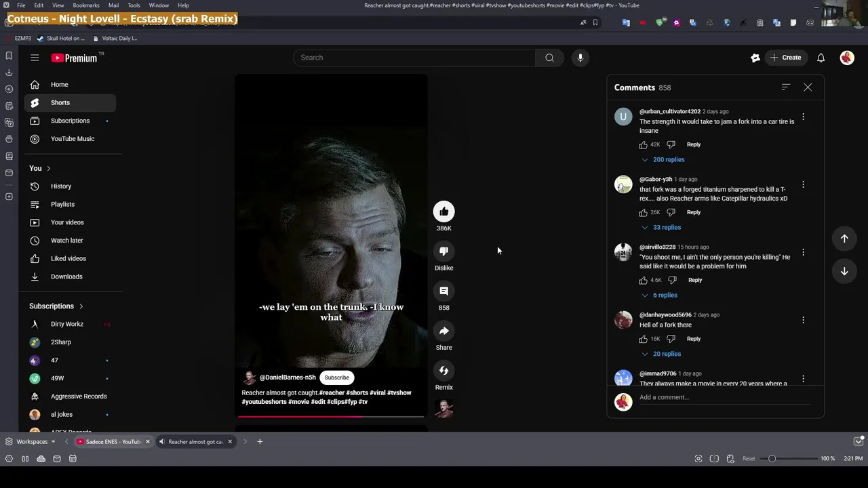This screenshot has width=868, height=488.
Task: Start voice search with microphone icon
Action: click(x=580, y=58)
